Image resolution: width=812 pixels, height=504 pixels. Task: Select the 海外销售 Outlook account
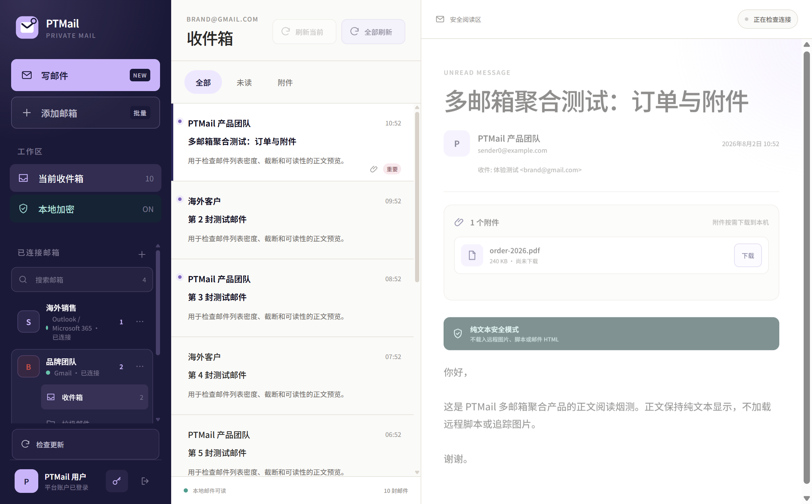pos(82,322)
